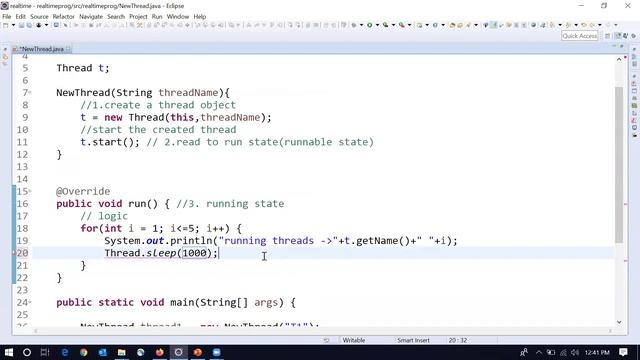The width and height of the screenshot is (640, 360).
Task: Select the NewThread.java editor tab
Action: click(41, 49)
